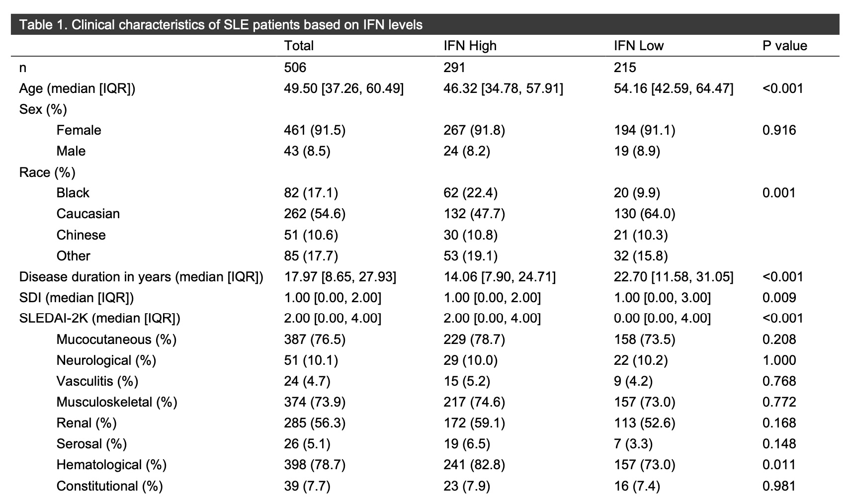Select the IFN Low column header

click(638, 46)
